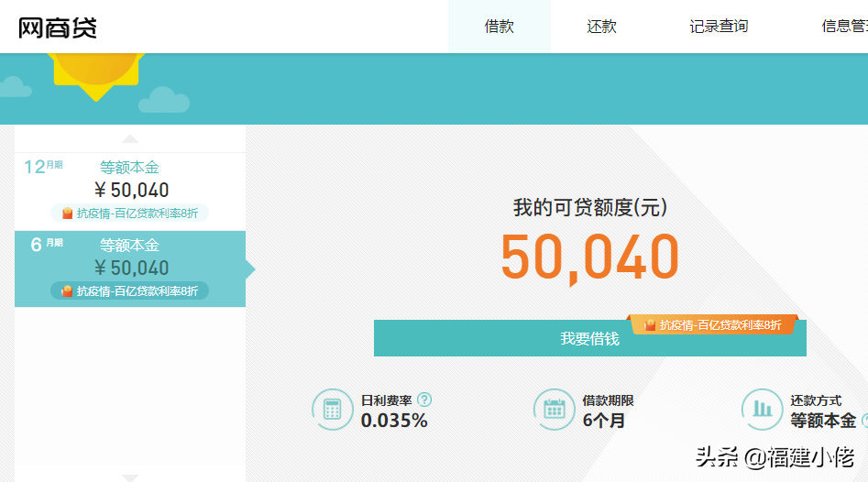Click the 6个月 loan term value
868x482 pixels.
pyautogui.click(x=604, y=421)
